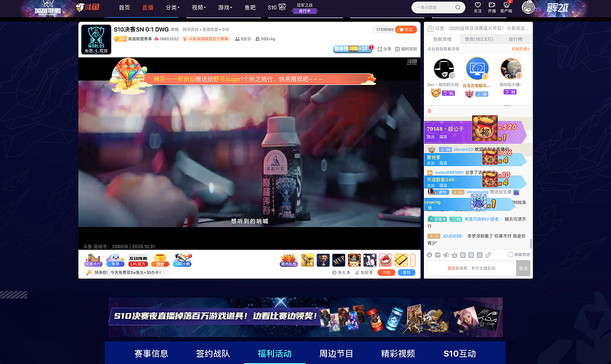Select the trophy gift

tap(323, 260)
